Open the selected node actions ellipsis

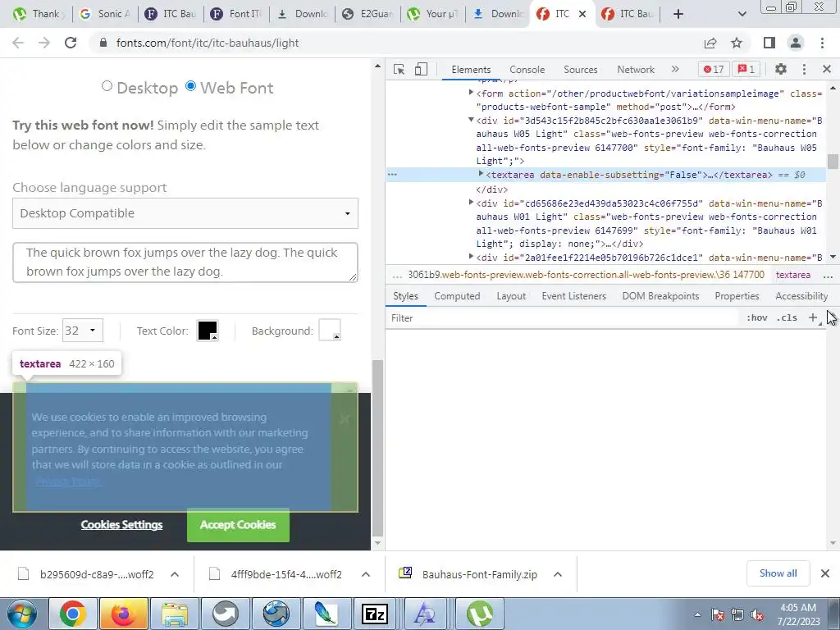(392, 175)
